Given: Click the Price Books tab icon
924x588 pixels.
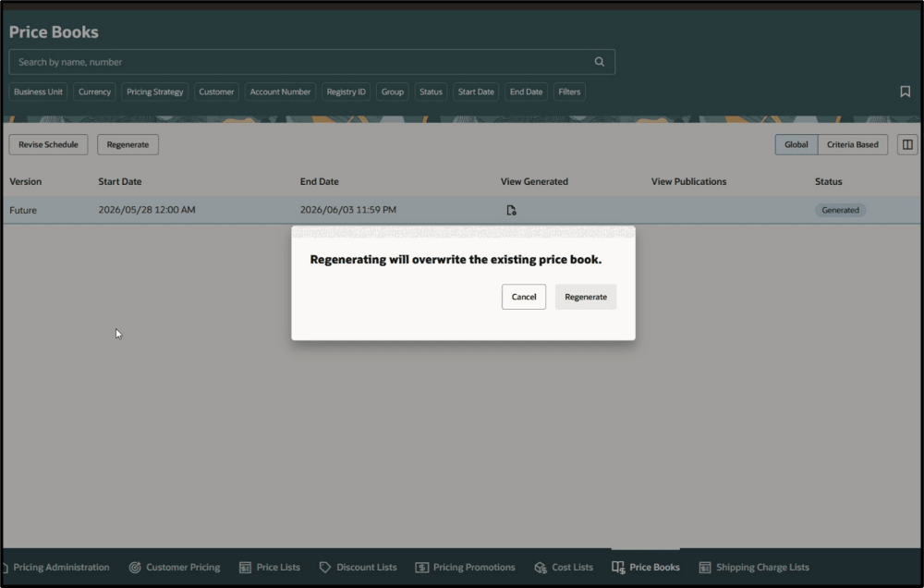Looking at the screenshot, I should tap(618, 568).
